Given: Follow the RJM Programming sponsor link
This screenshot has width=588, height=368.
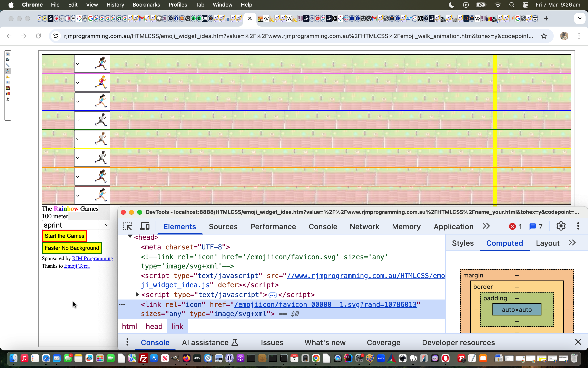Looking at the screenshot, I should 92,258.
